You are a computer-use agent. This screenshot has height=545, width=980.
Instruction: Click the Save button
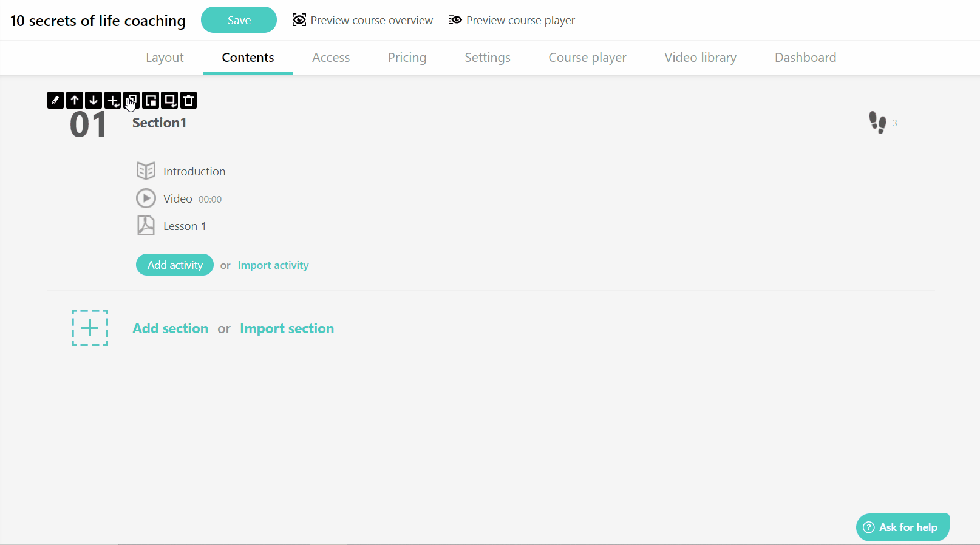point(239,20)
